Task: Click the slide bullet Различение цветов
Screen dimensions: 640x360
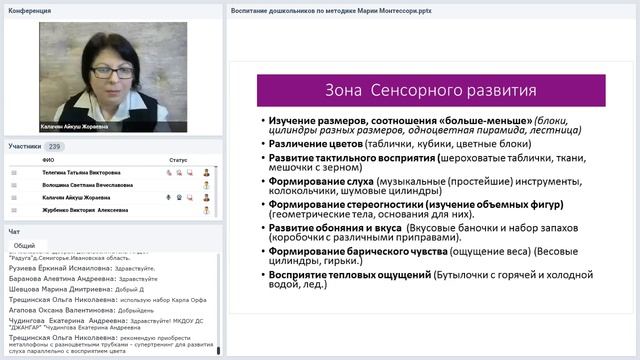Action: point(400,144)
